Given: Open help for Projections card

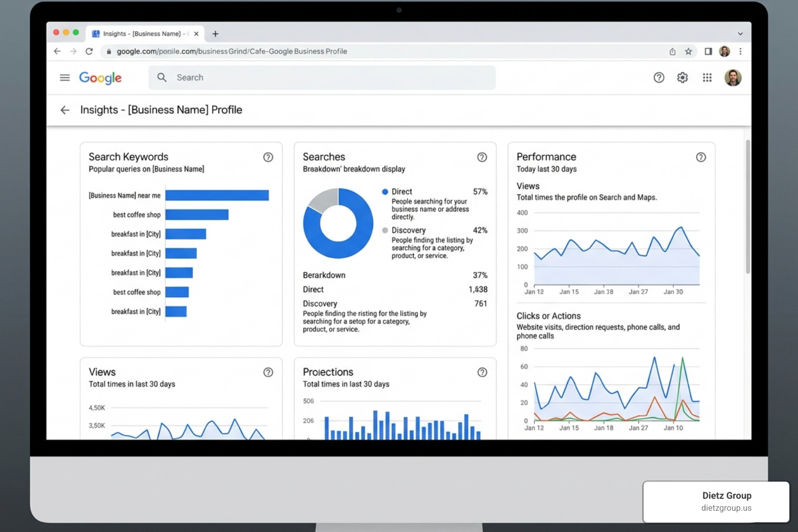Looking at the screenshot, I should pyautogui.click(x=482, y=372).
